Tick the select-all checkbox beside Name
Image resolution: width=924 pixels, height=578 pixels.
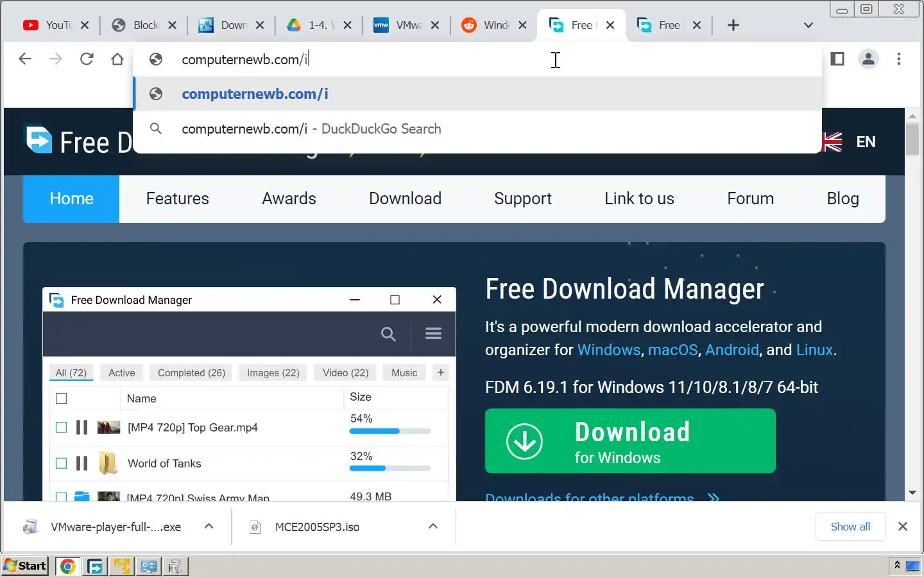point(62,399)
